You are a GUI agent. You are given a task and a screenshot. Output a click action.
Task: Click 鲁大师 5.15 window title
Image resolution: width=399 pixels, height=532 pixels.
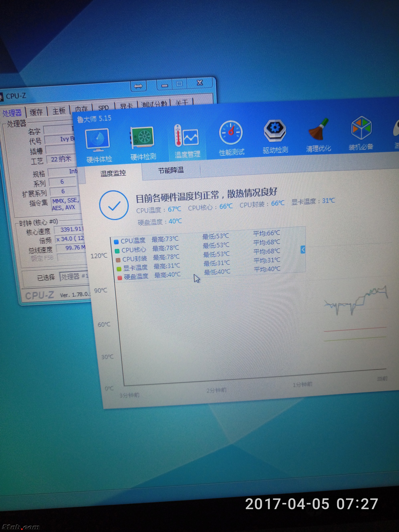(x=94, y=119)
